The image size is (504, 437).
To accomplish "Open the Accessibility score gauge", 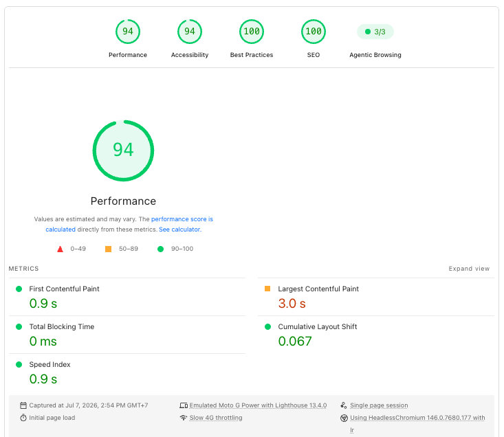I will 190,32.
